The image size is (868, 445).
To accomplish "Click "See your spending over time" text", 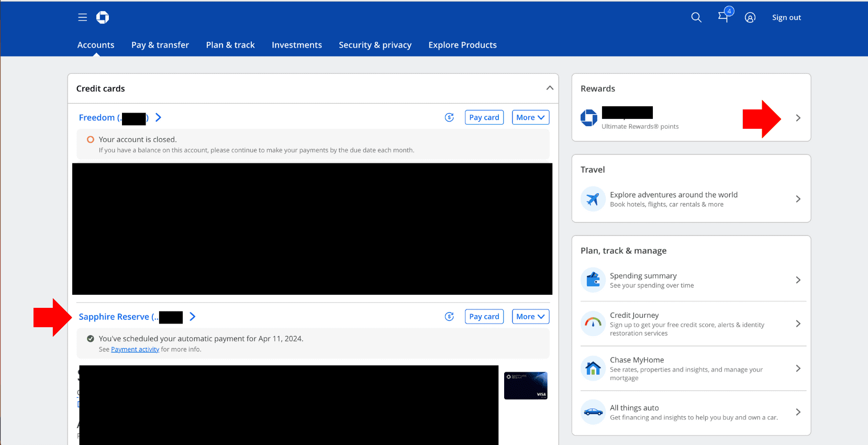I will point(652,286).
